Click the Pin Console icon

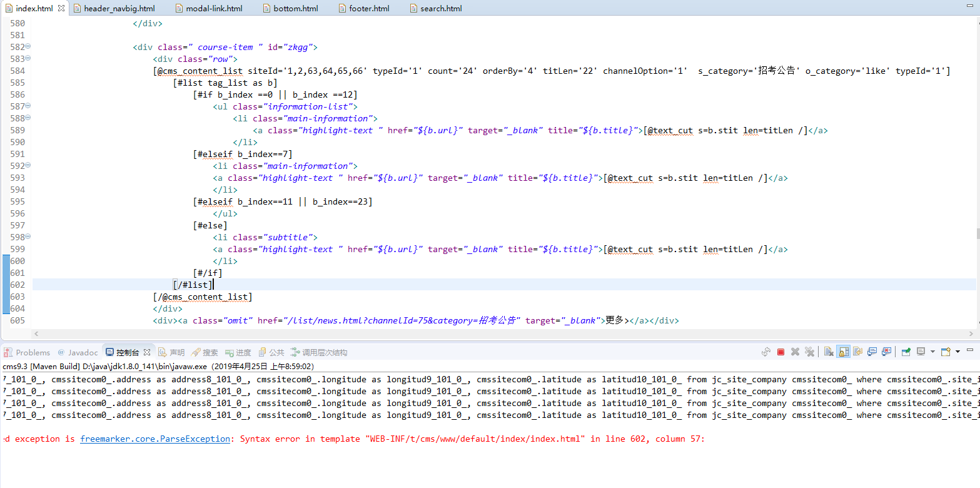[x=906, y=352]
